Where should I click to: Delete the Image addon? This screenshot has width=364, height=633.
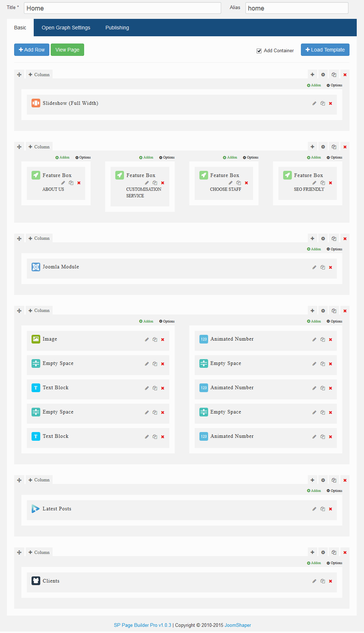[163, 340]
